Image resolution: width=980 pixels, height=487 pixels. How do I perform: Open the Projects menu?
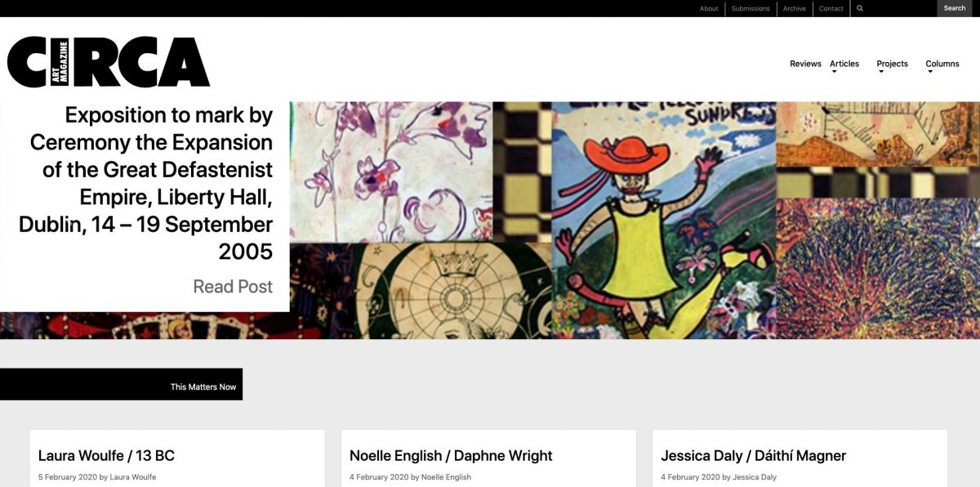892,64
